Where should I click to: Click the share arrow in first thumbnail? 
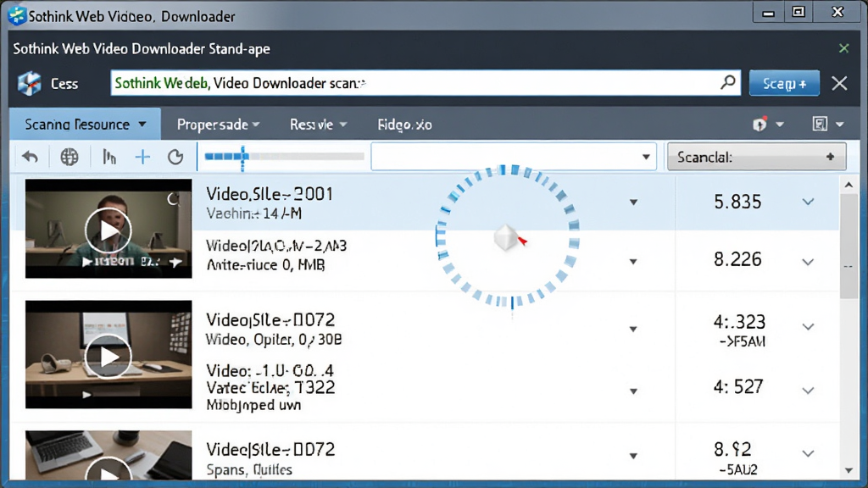[175, 263]
